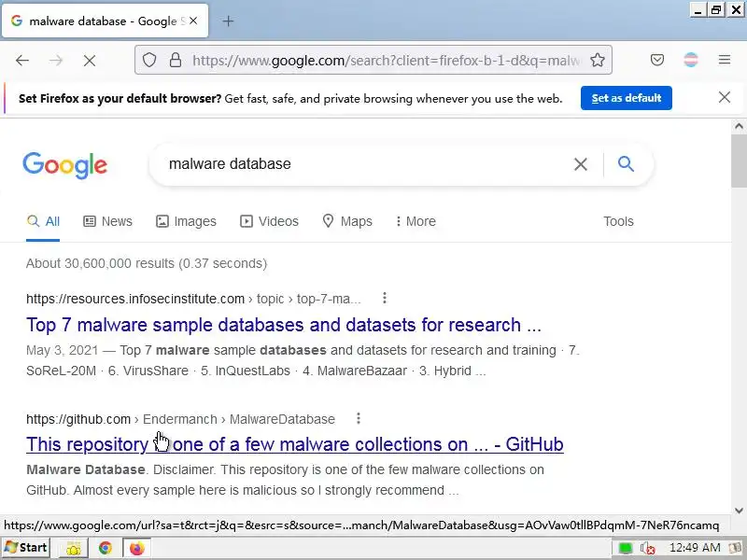The image size is (747, 560).
Task: Open a new tab with plus button
Action: [x=228, y=21]
